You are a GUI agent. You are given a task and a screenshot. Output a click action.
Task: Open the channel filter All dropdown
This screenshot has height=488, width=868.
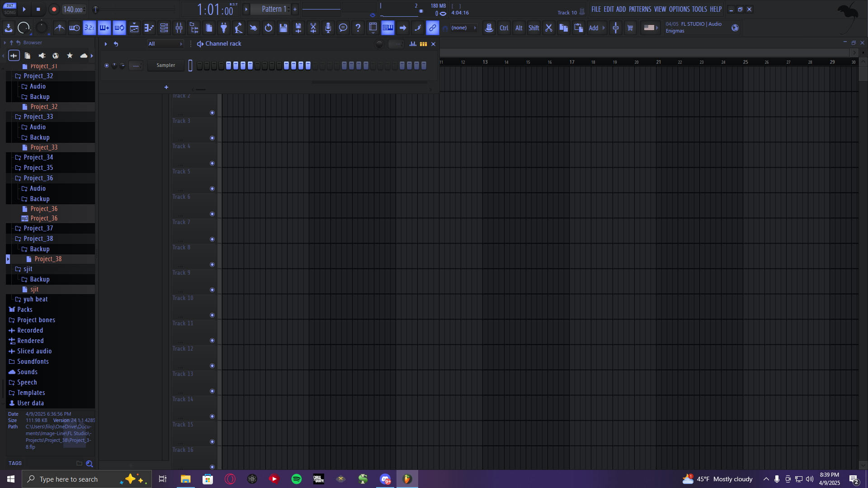click(x=165, y=44)
